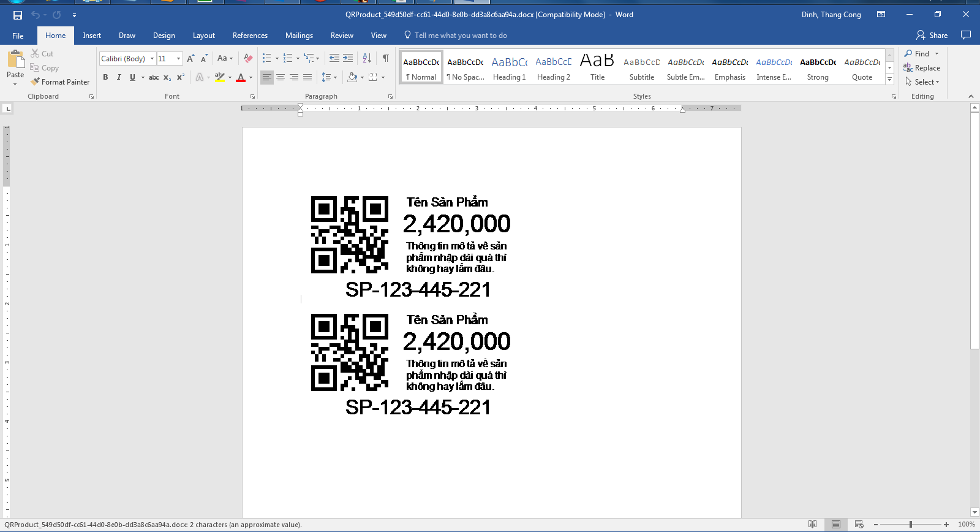Align text to the right
The height and width of the screenshot is (532, 980).
pyautogui.click(x=294, y=77)
